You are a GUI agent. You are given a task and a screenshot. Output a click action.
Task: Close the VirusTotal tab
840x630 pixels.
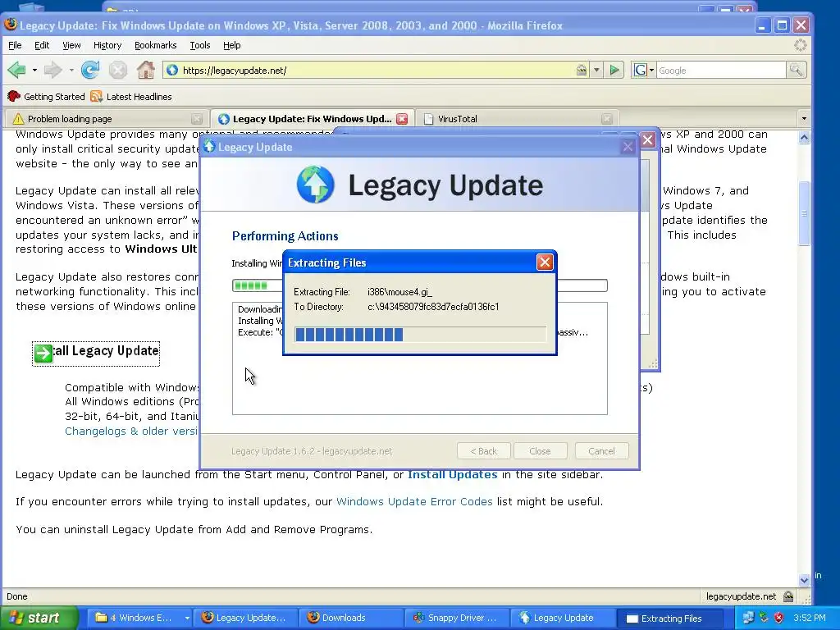[606, 119]
